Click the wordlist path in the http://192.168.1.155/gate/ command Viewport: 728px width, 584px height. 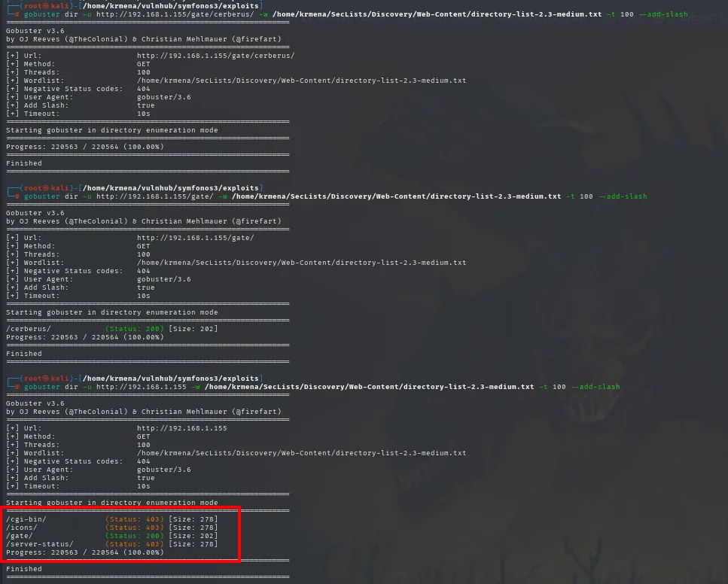coord(396,196)
